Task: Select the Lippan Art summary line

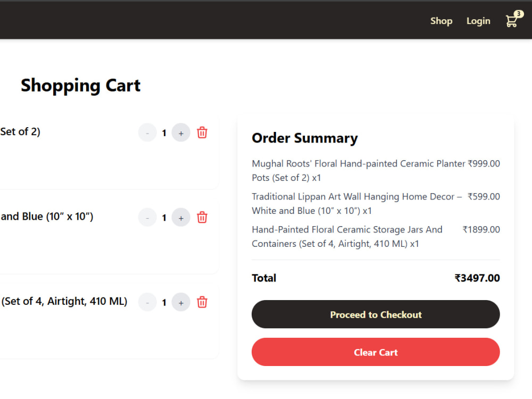Action: pyautogui.click(x=376, y=204)
